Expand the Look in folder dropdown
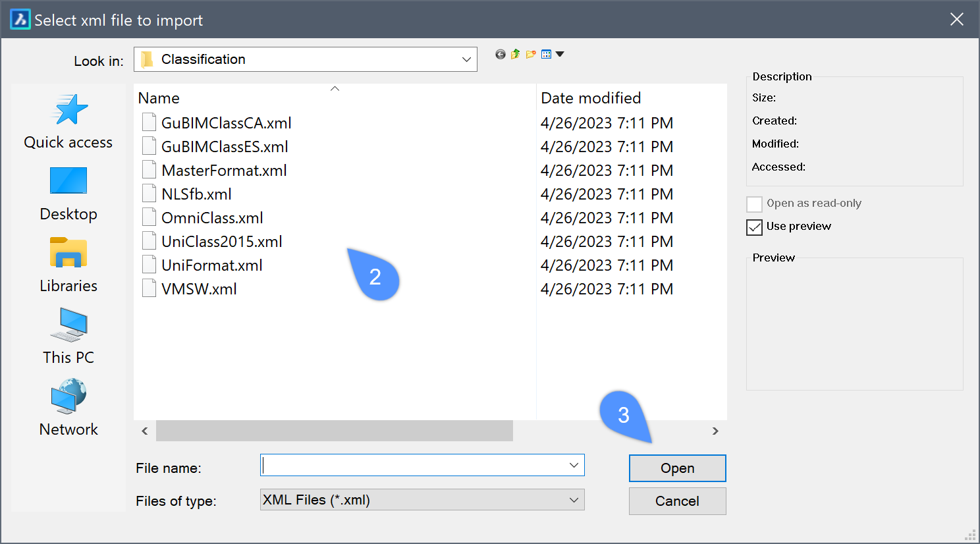 coord(466,60)
